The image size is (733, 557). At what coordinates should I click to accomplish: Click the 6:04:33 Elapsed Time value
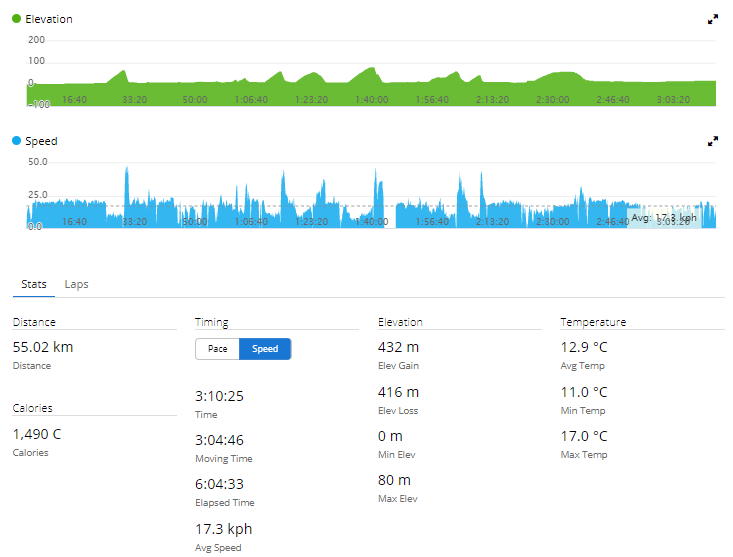point(219,484)
